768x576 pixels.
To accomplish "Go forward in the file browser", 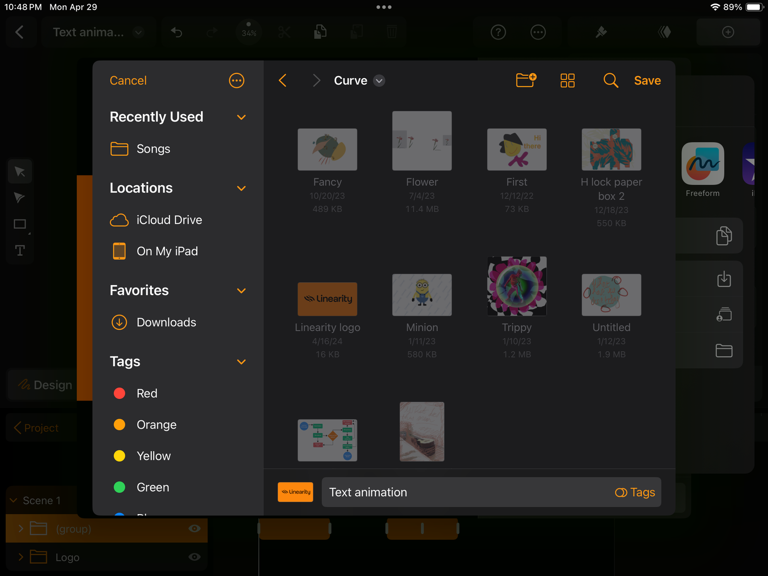I will tap(316, 80).
